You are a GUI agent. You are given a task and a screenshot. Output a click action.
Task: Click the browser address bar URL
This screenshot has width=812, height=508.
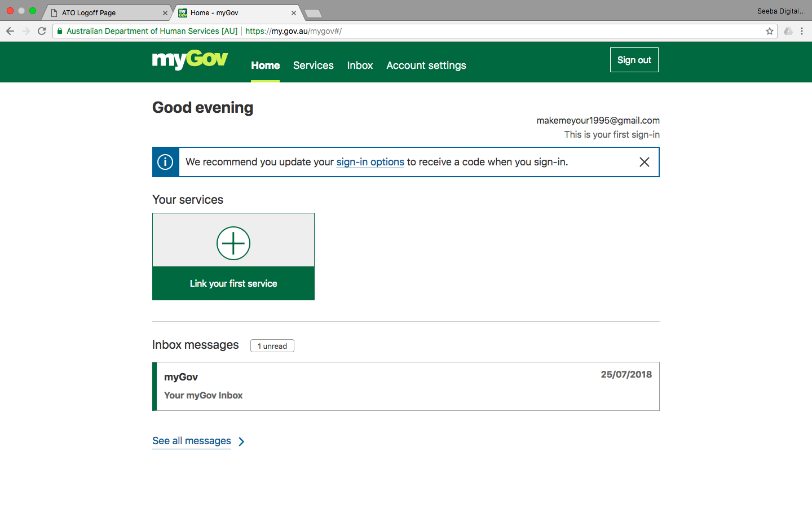pos(294,31)
